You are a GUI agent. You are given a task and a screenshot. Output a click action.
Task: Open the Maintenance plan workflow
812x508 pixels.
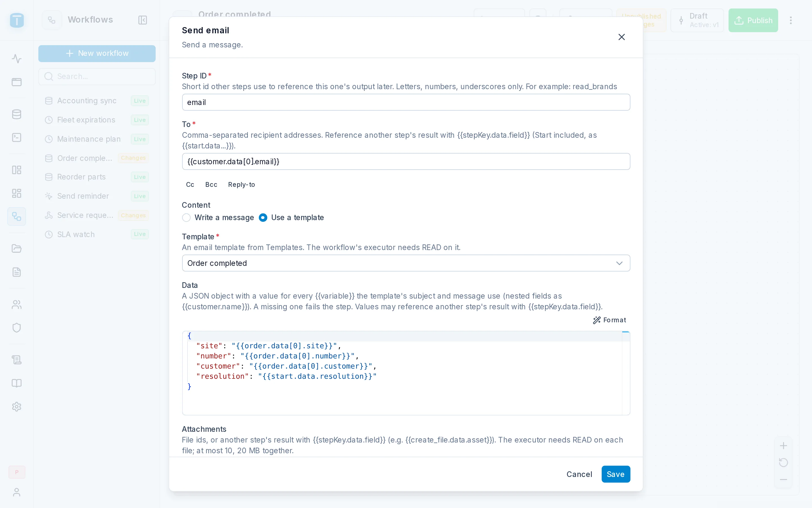[x=97, y=139]
